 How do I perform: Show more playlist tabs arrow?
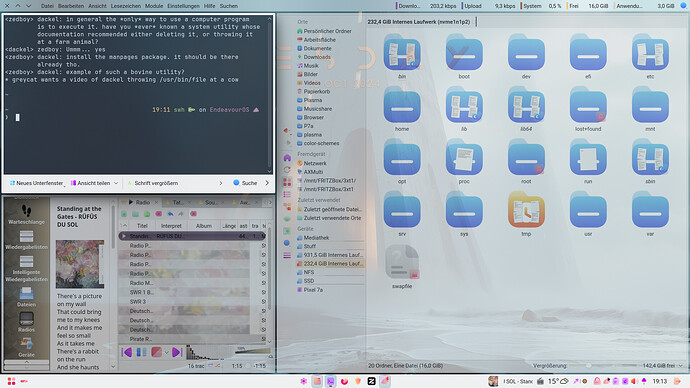click(270, 202)
